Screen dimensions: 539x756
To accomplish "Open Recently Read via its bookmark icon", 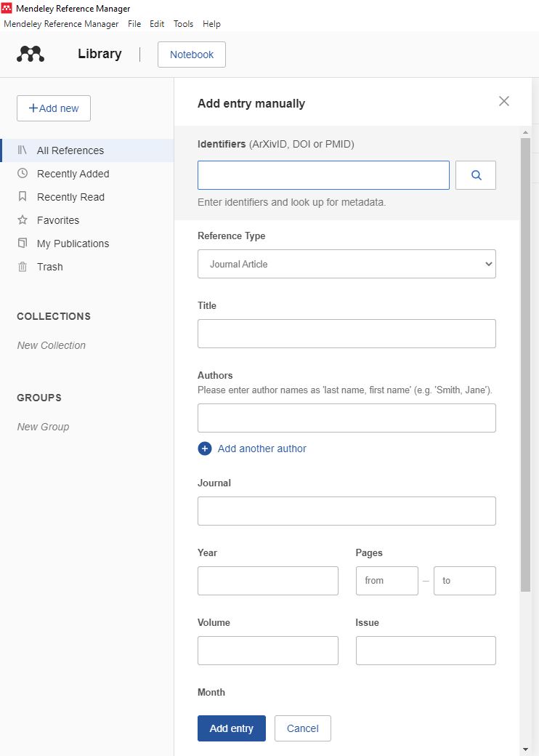I will [23, 197].
